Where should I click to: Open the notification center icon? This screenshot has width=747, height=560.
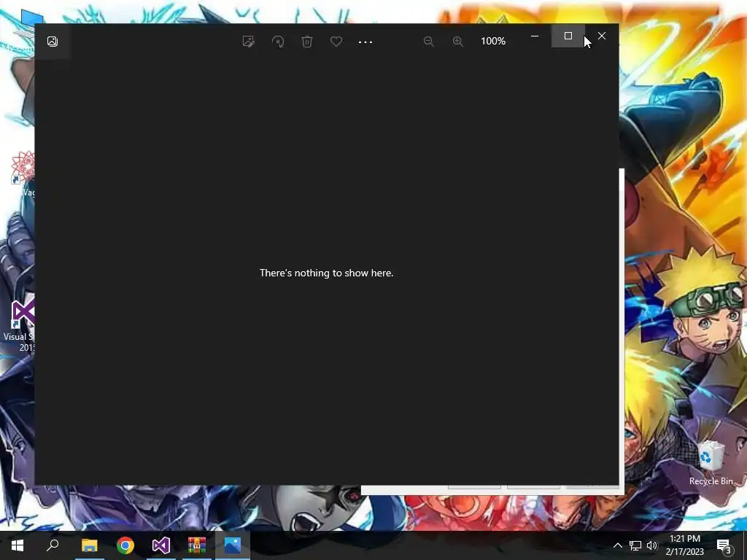[724, 546]
